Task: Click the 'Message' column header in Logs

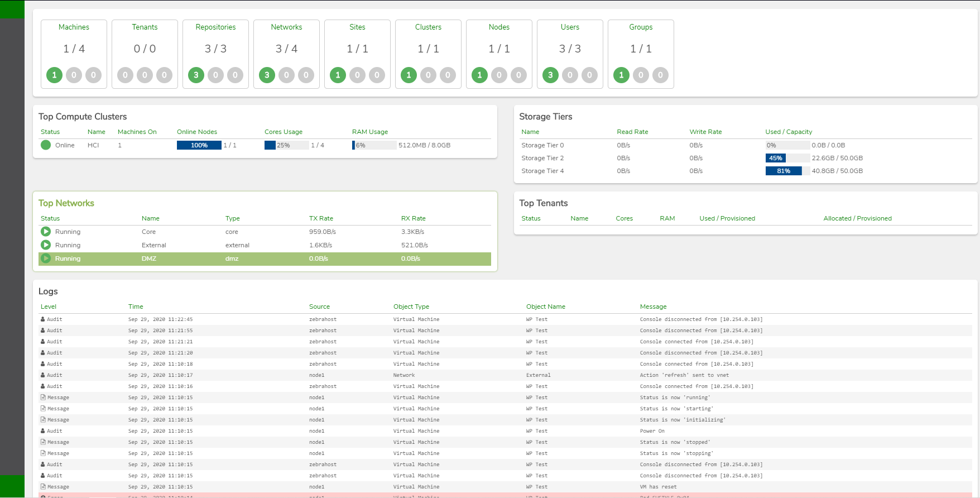Action: 653,307
